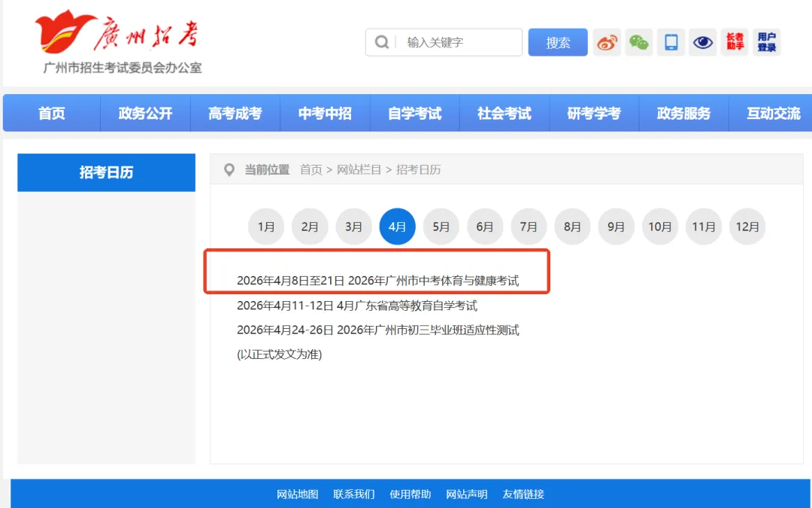Select the 1月 month circle

265,226
